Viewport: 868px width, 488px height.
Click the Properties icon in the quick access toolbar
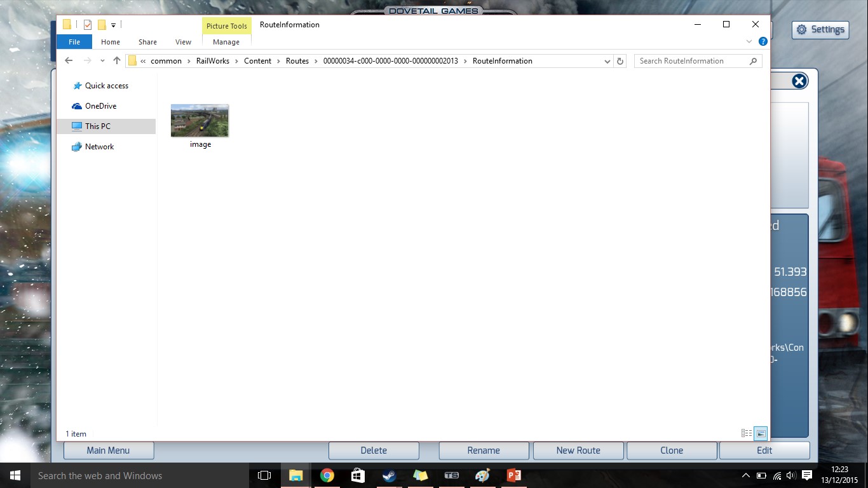(88, 25)
